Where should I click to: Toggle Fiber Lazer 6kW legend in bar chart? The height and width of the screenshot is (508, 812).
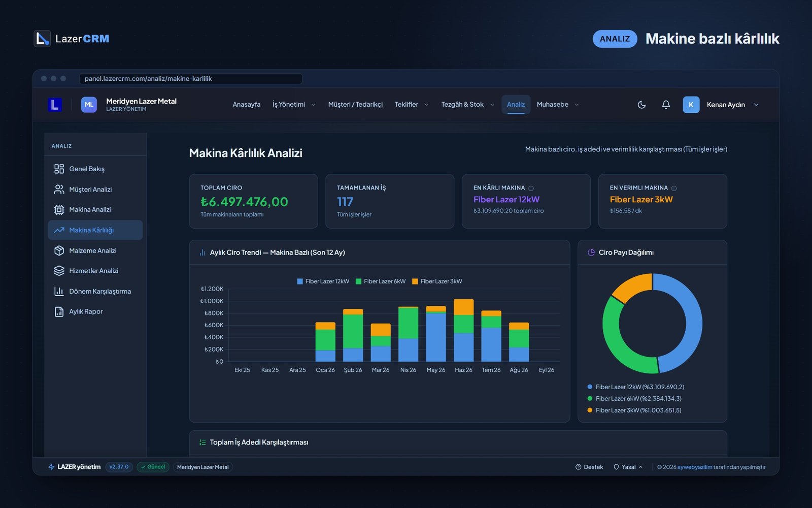[x=381, y=281]
